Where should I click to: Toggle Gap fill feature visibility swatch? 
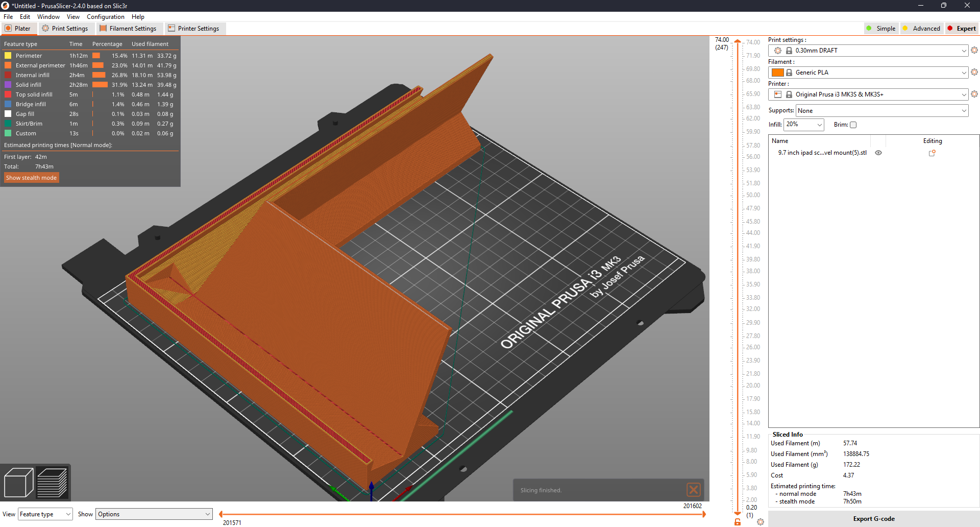[8, 114]
